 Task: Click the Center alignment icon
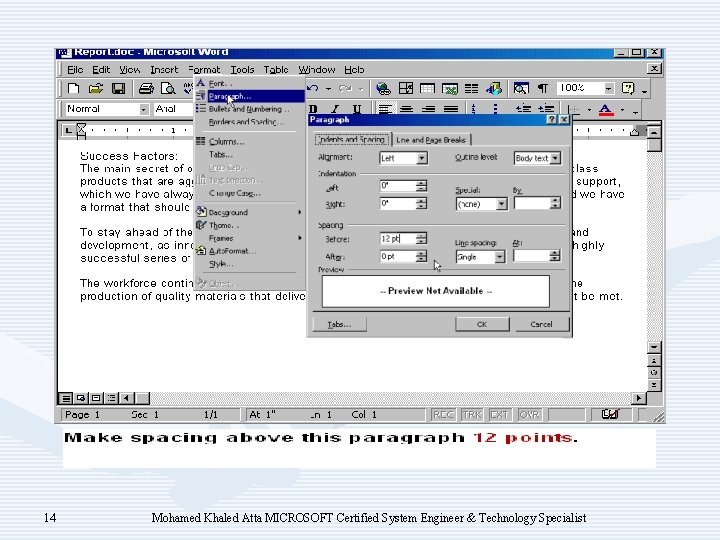(x=406, y=109)
